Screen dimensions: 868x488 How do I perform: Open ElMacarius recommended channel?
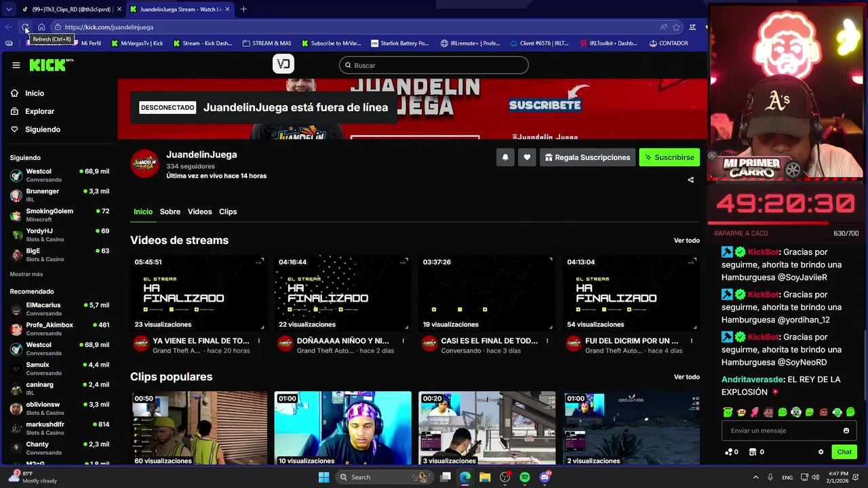point(60,309)
